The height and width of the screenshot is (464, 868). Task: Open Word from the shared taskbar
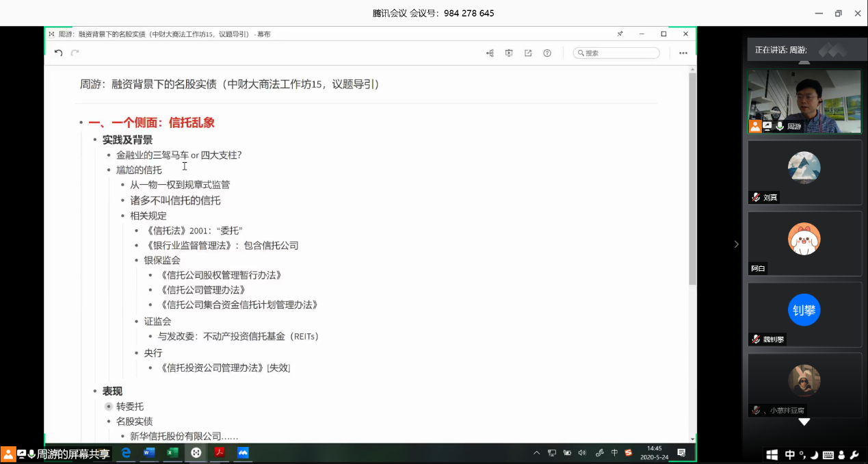tap(149, 453)
